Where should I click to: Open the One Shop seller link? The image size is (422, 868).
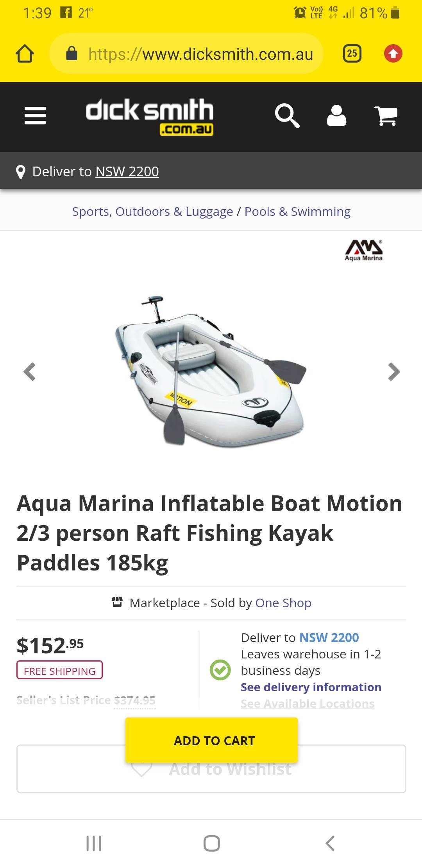283,603
